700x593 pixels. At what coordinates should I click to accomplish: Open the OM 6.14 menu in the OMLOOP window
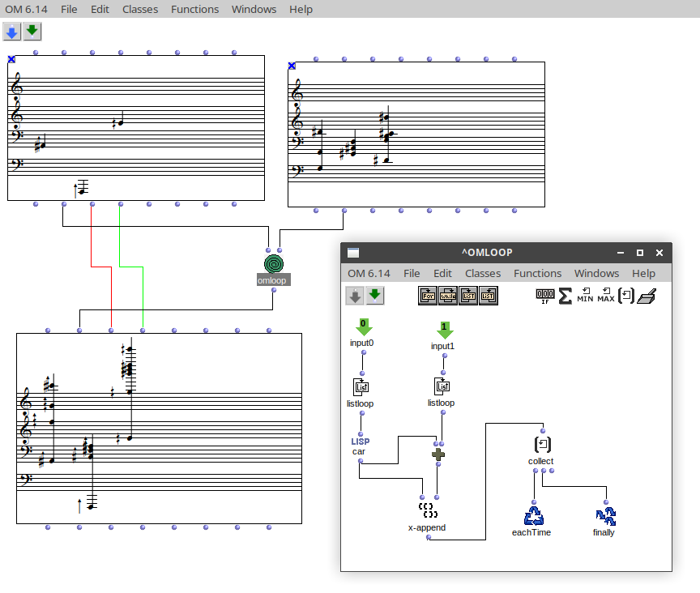pos(369,273)
